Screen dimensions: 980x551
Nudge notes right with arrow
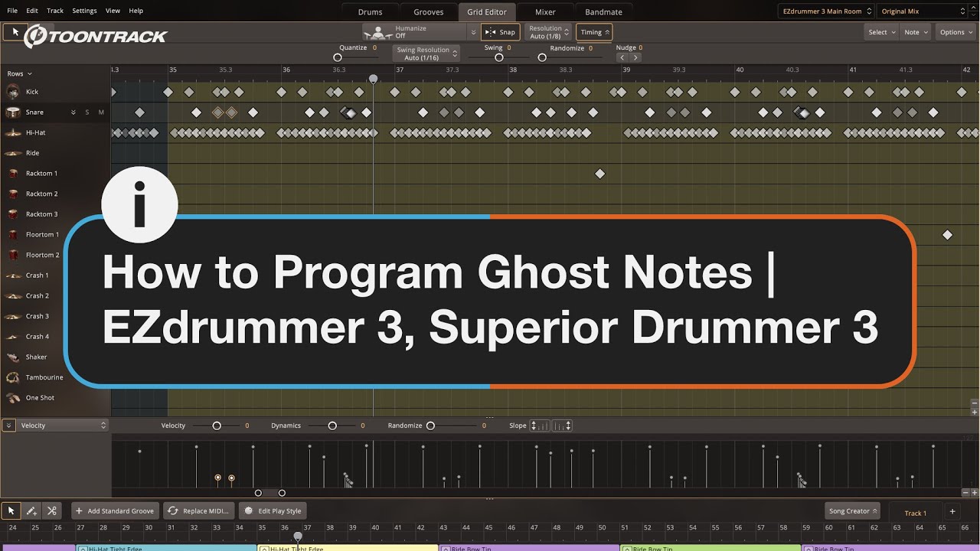point(635,57)
